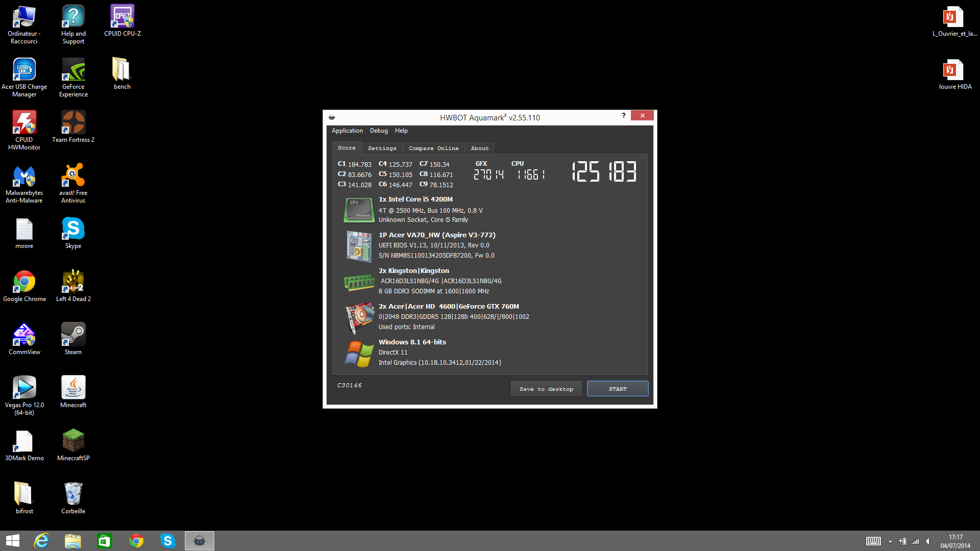The width and height of the screenshot is (980, 551).
Task: Open CommView desktop icon
Action: point(24,339)
